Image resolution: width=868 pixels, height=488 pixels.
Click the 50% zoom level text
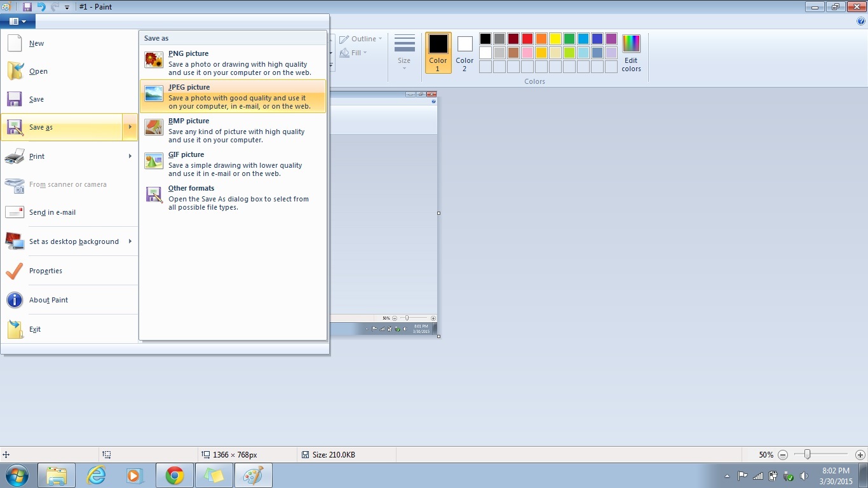point(766,455)
